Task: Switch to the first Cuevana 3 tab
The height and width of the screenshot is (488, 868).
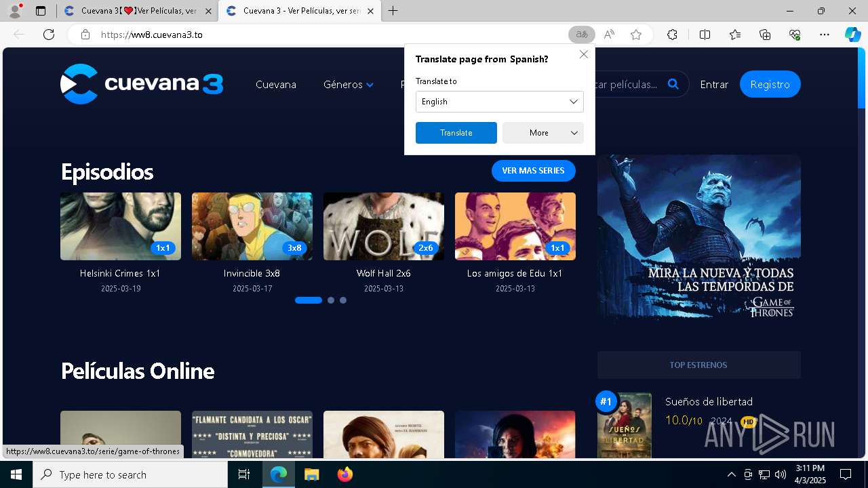Action: point(137,11)
